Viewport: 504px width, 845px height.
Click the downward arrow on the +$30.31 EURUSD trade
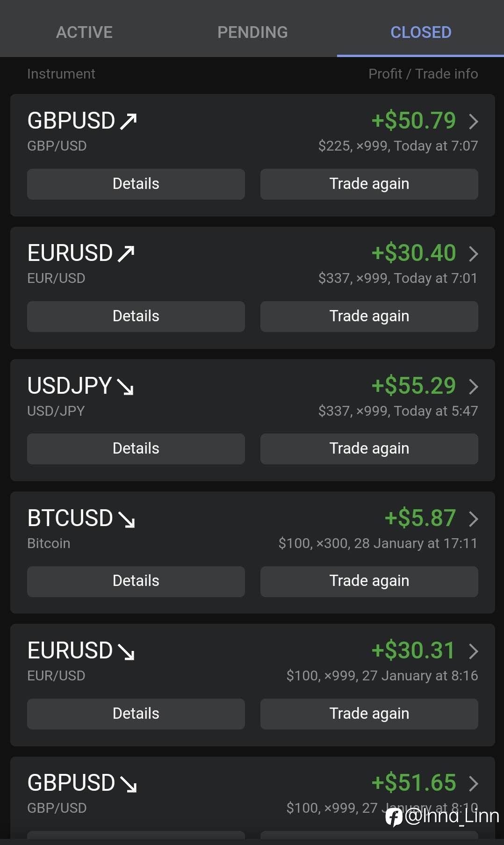pos(126,651)
